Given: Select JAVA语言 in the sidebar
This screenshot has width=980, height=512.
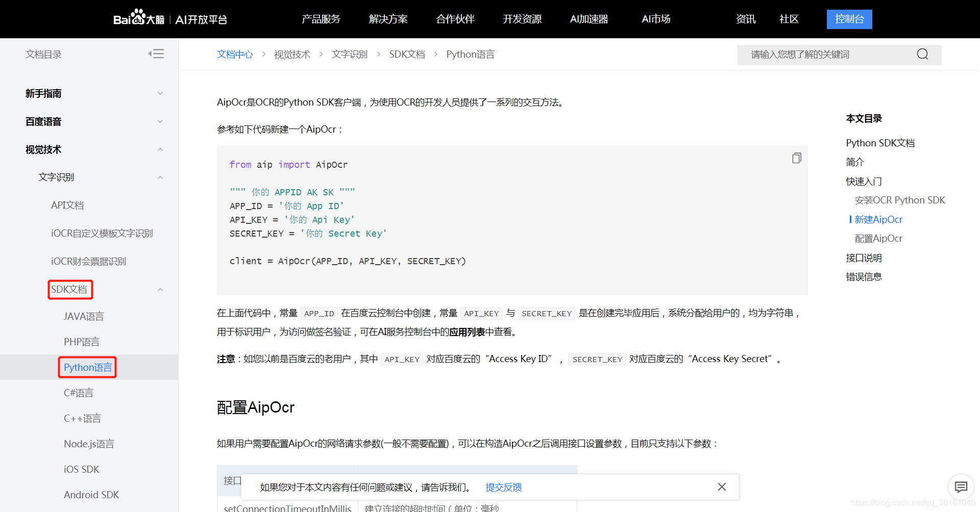Looking at the screenshot, I should pyautogui.click(x=84, y=316).
